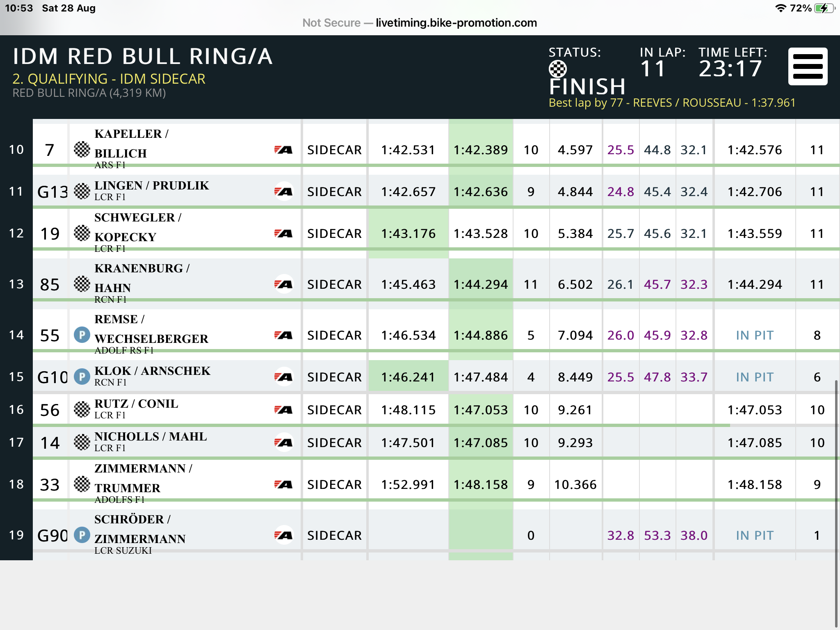Click start number G90
The image size is (840, 630).
point(52,535)
